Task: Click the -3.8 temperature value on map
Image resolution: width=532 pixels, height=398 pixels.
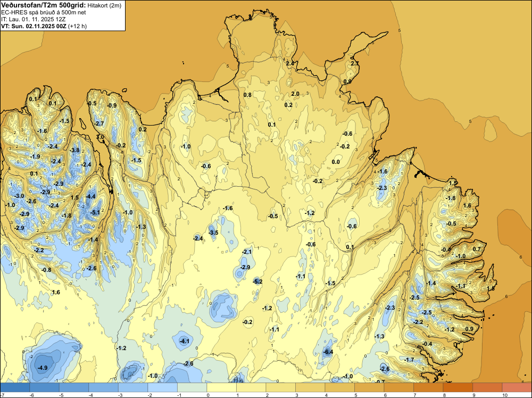Action: point(74,150)
